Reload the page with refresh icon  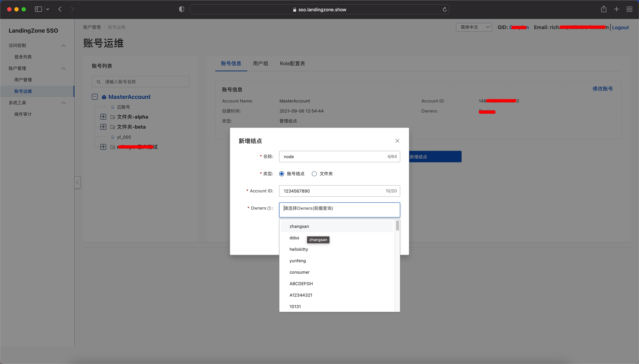point(445,9)
